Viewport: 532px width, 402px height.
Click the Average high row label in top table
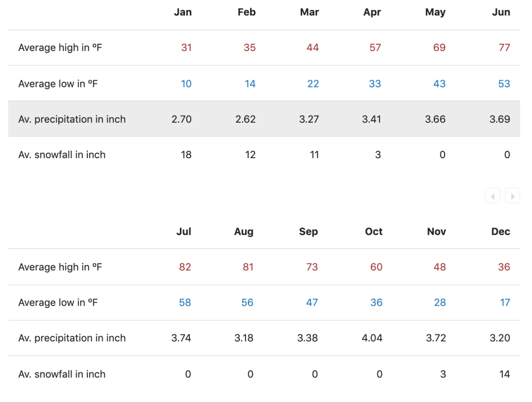(x=59, y=48)
